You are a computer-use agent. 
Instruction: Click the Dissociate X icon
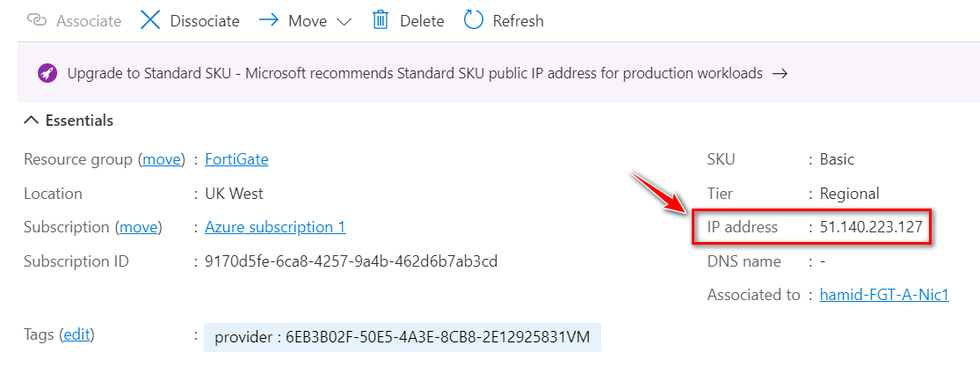(x=150, y=20)
